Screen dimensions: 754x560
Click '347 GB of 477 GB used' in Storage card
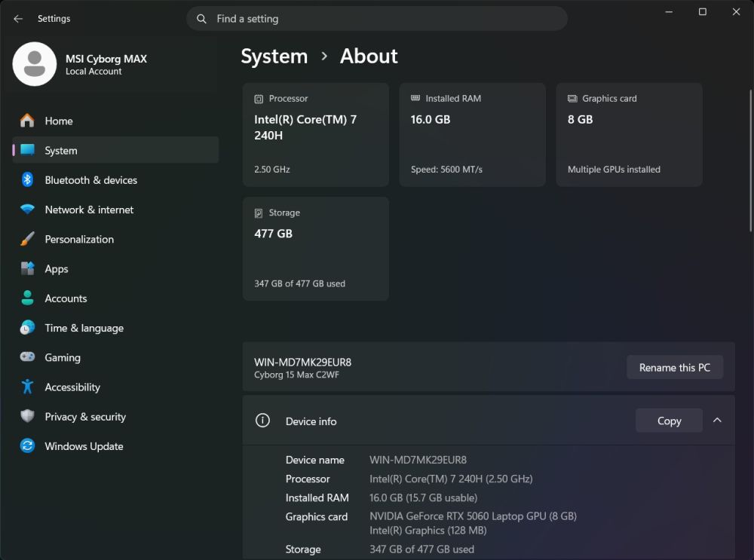pyautogui.click(x=299, y=283)
